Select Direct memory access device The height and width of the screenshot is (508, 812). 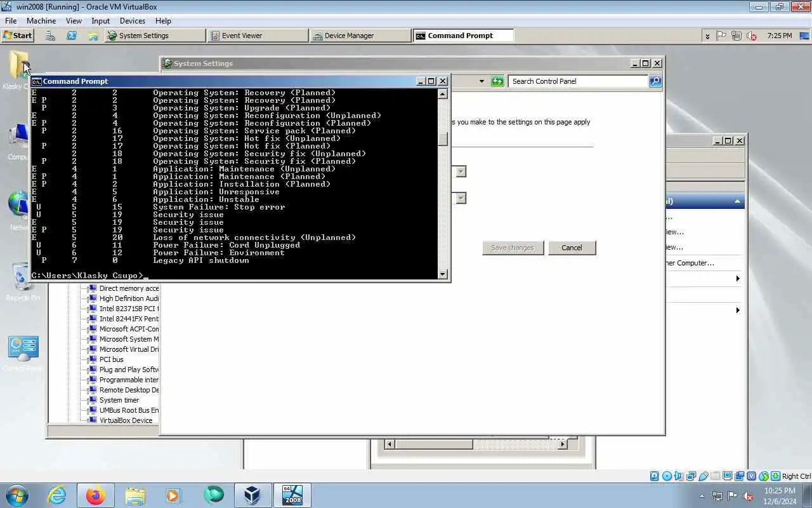pyautogui.click(x=124, y=288)
